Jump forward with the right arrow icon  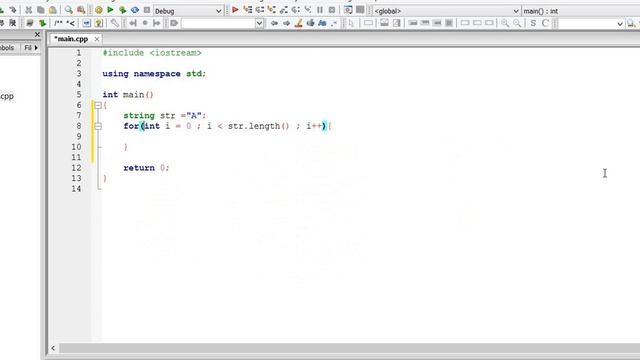(287, 23)
